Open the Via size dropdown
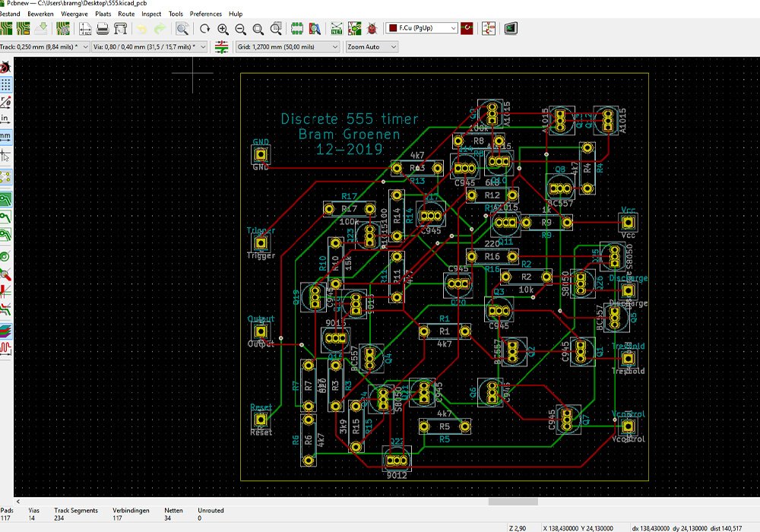760x532 pixels. point(150,47)
